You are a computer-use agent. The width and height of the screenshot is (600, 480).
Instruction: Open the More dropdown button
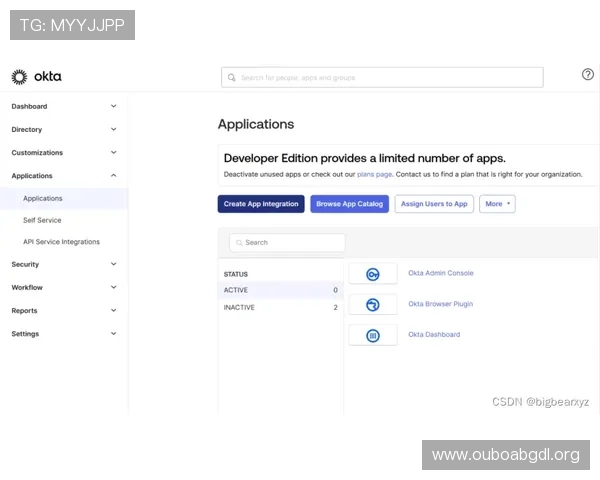point(497,204)
